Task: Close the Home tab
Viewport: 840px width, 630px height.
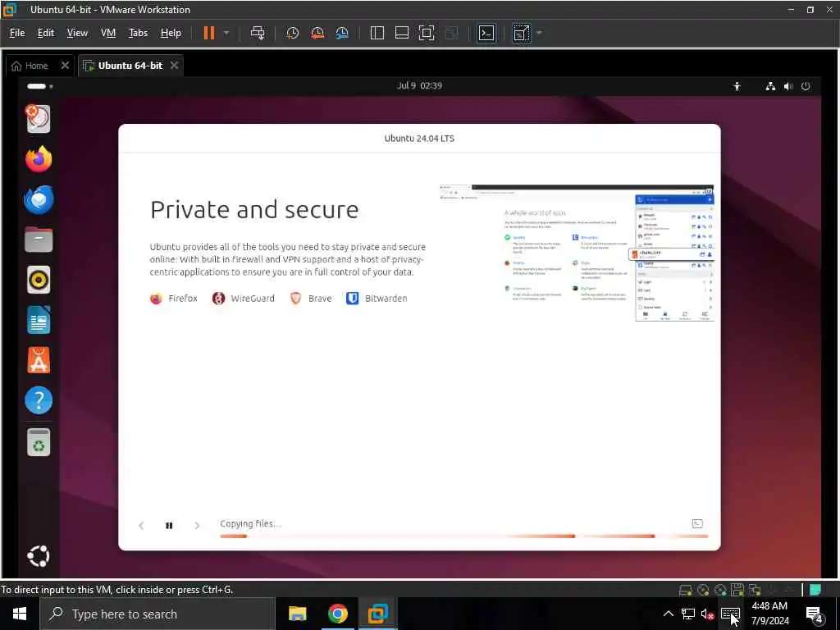Action: tap(65, 66)
